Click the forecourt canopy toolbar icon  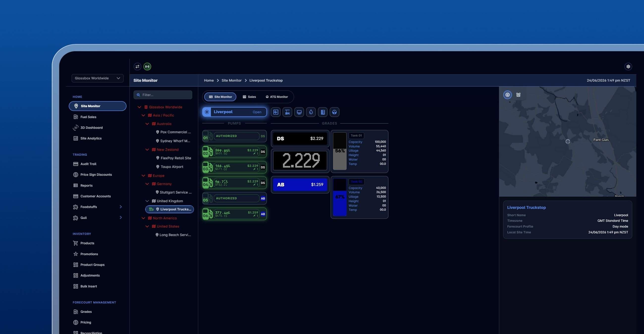287,112
